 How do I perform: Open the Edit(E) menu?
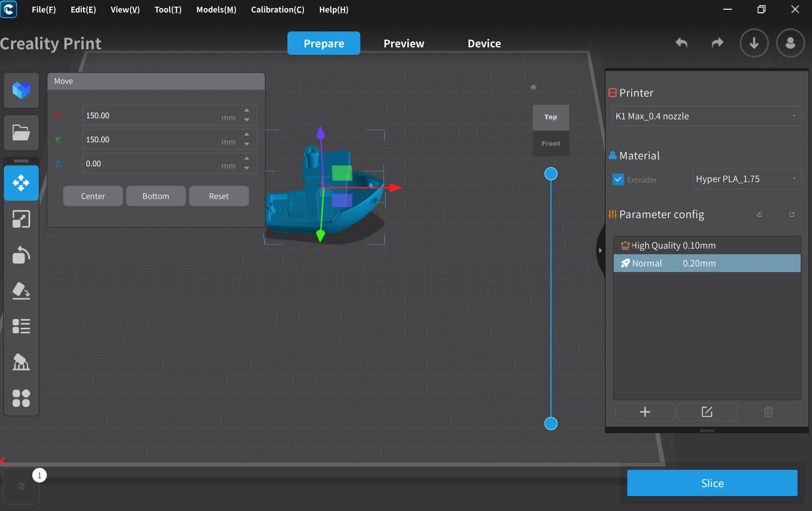coord(83,9)
